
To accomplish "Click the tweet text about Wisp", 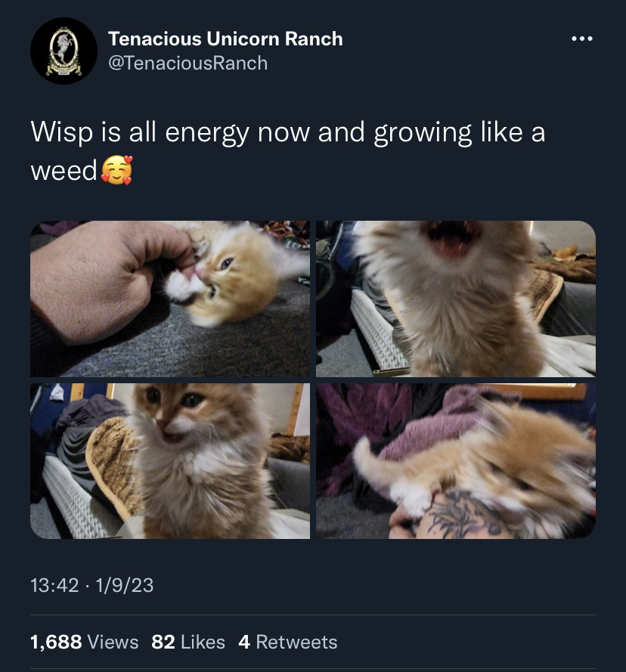I will (288, 151).
